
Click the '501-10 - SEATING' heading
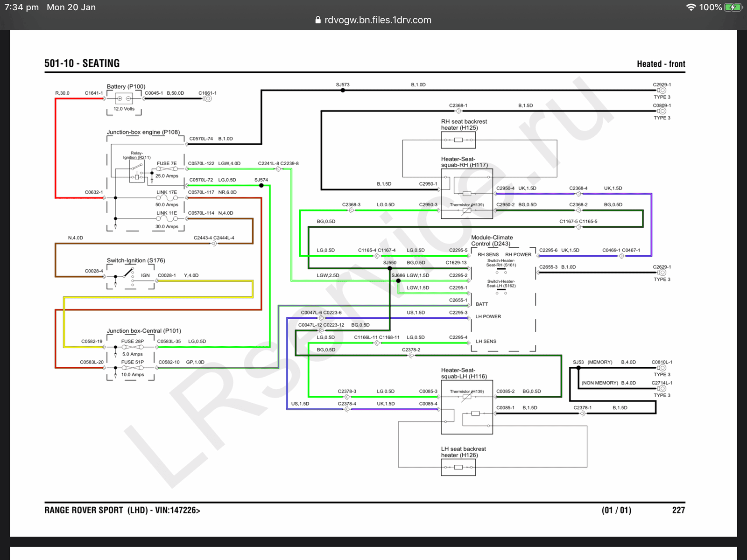[x=82, y=63]
